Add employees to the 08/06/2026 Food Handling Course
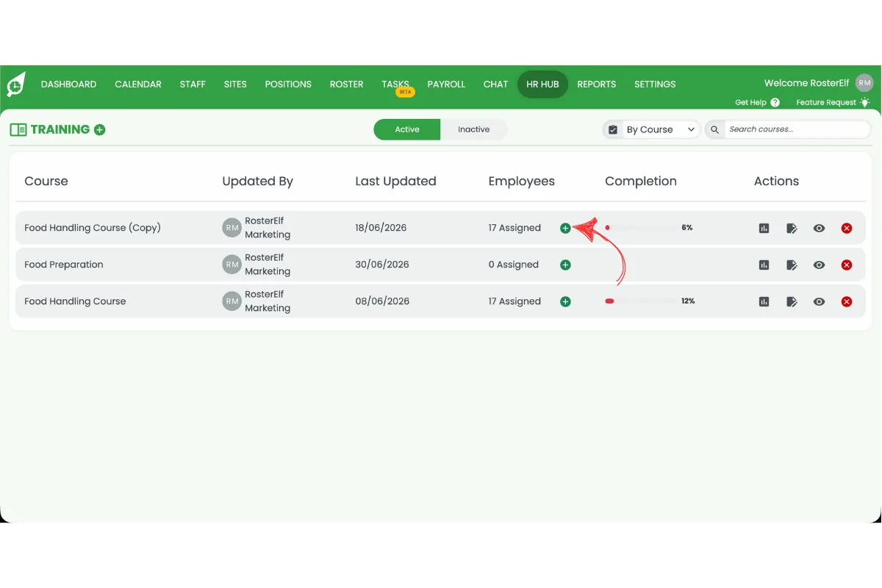 pyautogui.click(x=565, y=301)
